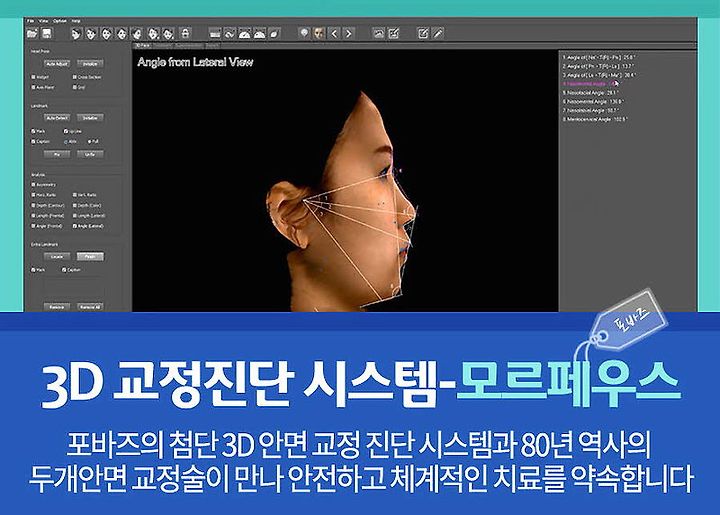Open the View menu
The width and height of the screenshot is (720, 515).
pyautogui.click(x=43, y=21)
